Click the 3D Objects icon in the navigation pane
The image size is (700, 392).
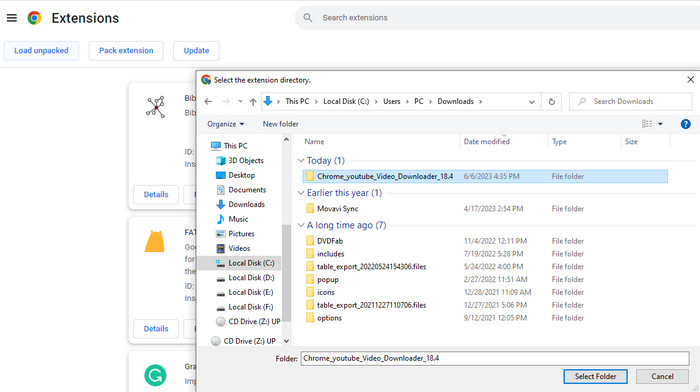pos(221,160)
